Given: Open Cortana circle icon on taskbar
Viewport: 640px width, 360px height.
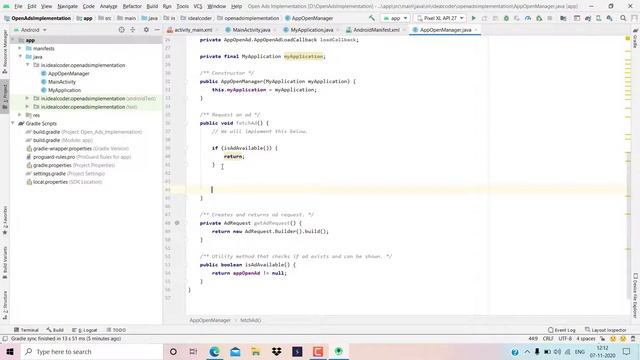Looking at the screenshot, I should [173, 351].
